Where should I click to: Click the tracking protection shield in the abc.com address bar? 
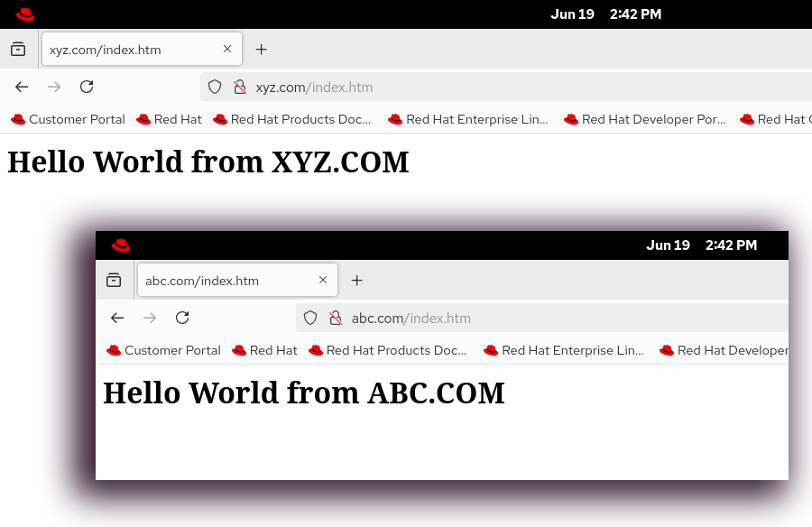coord(310,318)
